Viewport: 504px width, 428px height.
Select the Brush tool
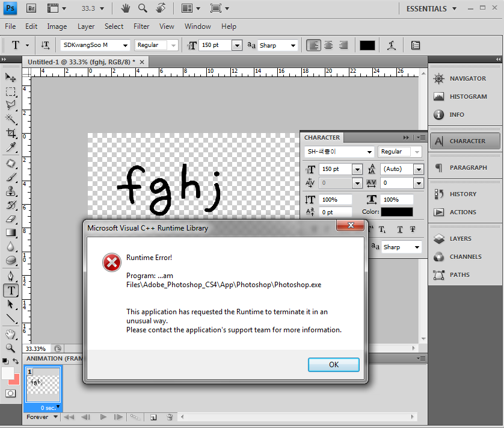(x=10, y=178)
